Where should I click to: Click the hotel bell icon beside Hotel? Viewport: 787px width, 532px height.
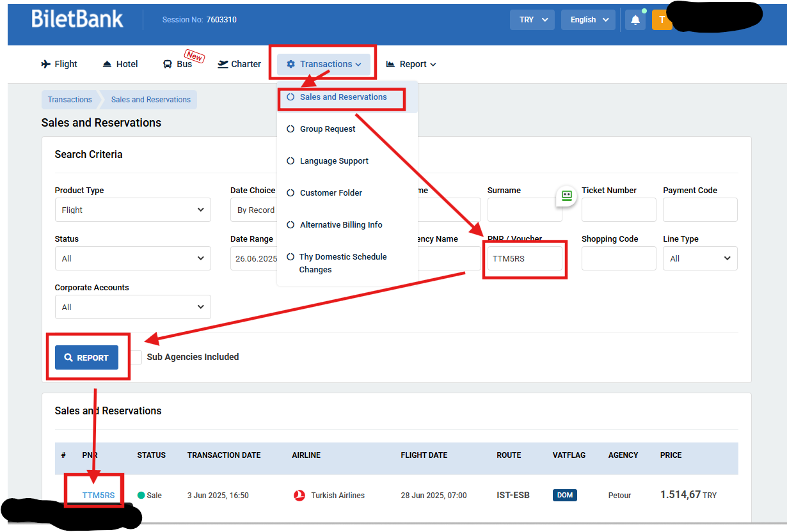tap(107, 64)
